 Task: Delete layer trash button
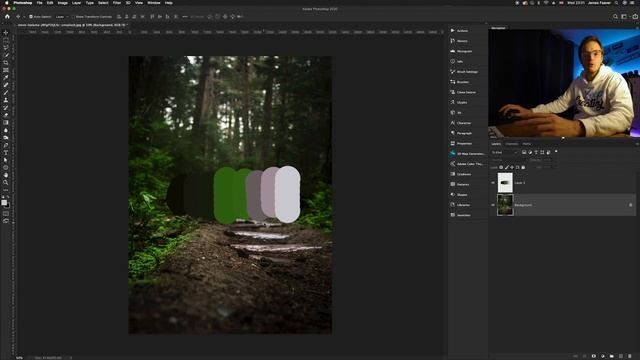coord(630,356)
